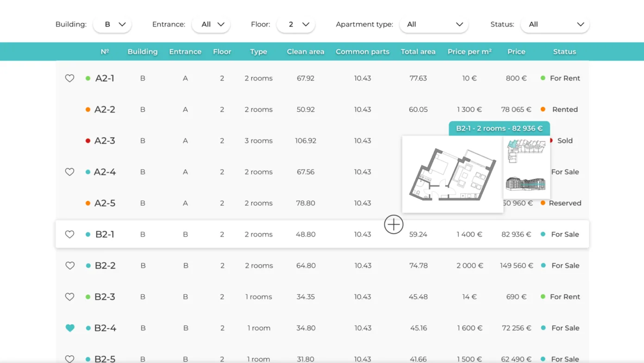Open the Status filter dropdown
The height and width of the screenshot is (363, 644).
[x=555, y=24]
